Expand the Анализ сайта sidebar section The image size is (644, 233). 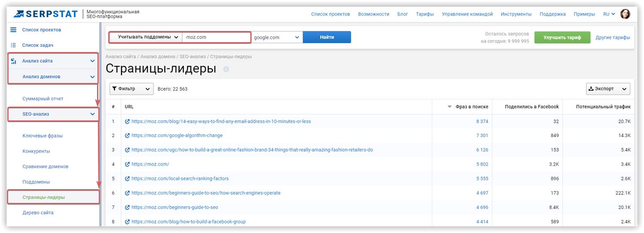(x=92, y=61)
